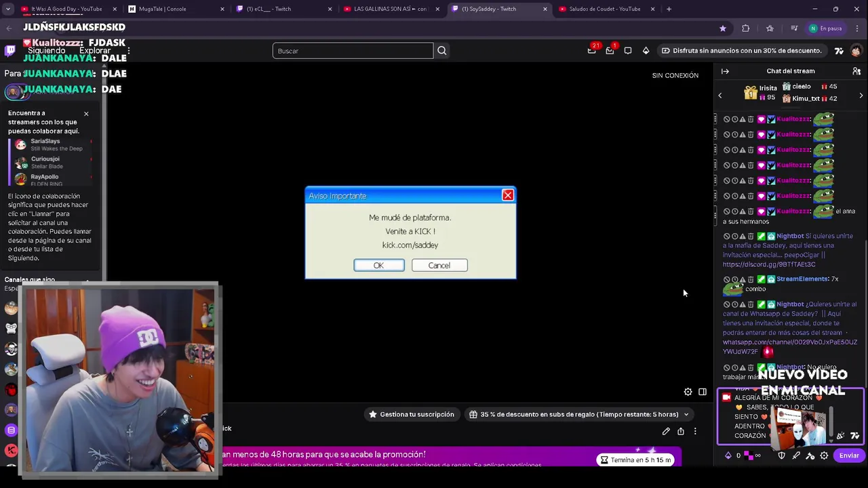This screenshot has width=868, height=488.
Task: Click the red video icon in chat input
Action: coord(726,397)
